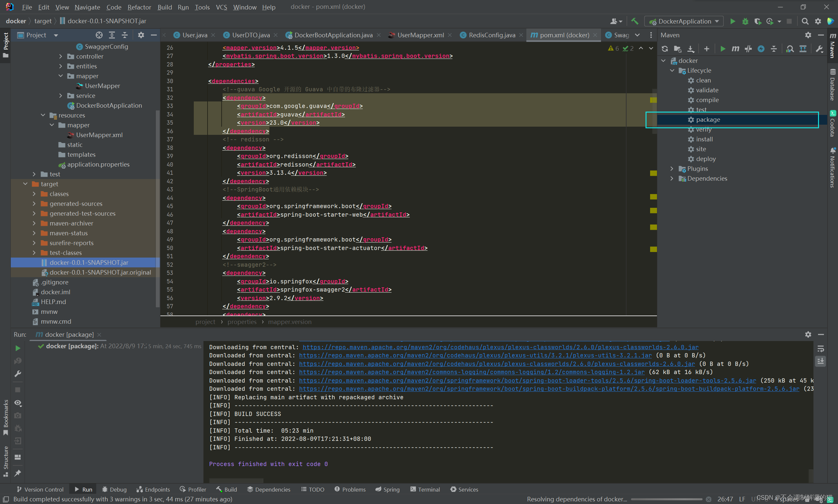
Task: Rerun docker [package] in Run panel
Action: 18,348
